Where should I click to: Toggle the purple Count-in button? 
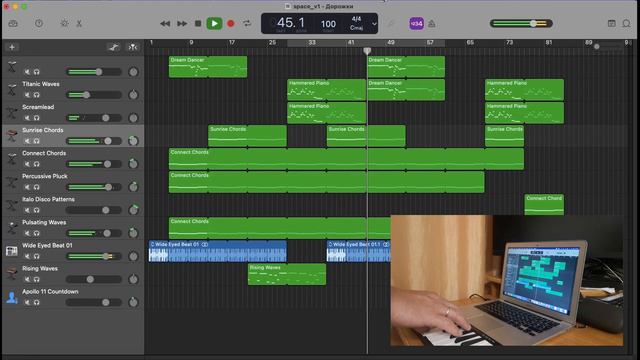point(416,24)
